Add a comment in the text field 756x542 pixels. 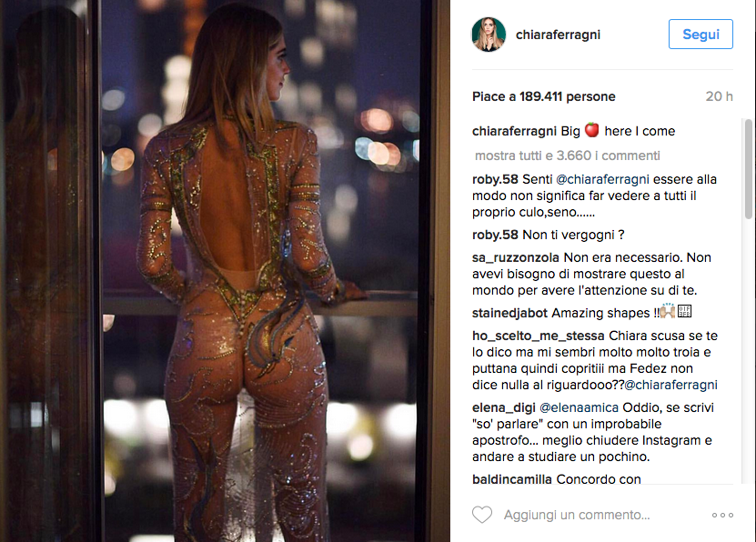coord(577,515)
